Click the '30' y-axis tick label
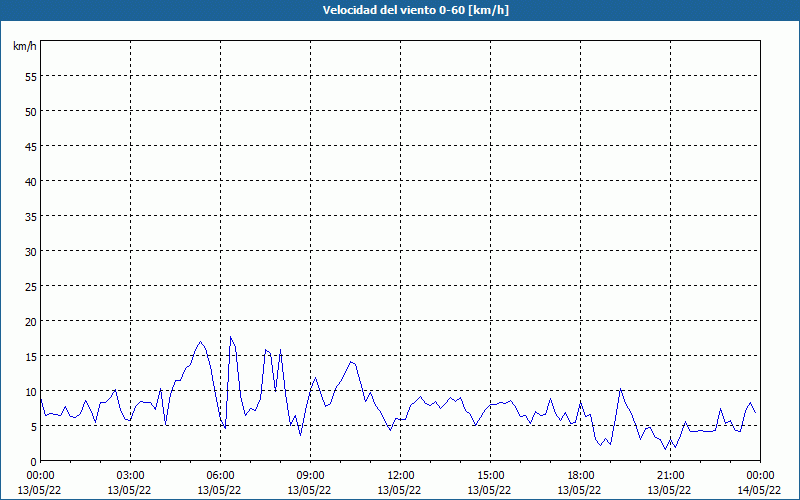The height and width of the screenshot is (500, 800). (x=31, y=251)
